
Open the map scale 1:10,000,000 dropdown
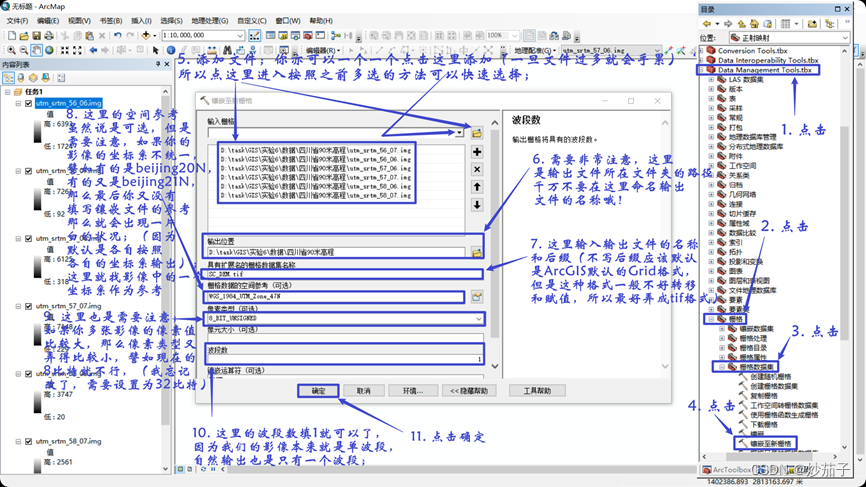tap(240, 35)
